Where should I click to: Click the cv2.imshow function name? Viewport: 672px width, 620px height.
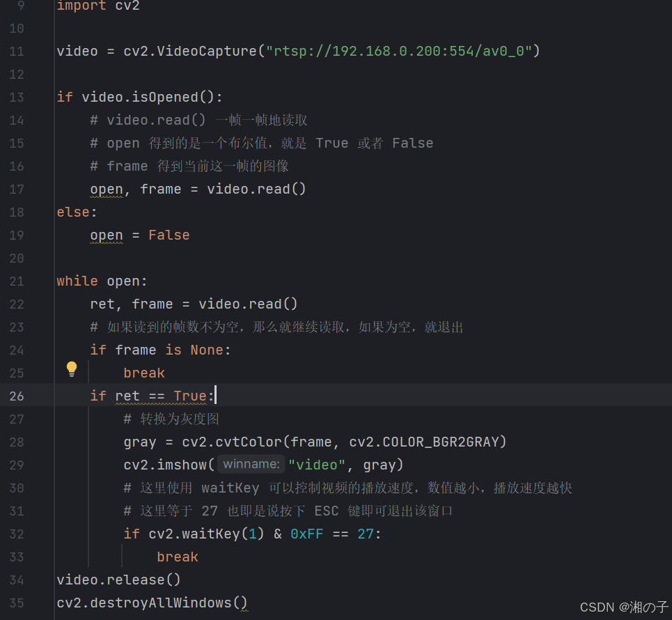(165, 465)
